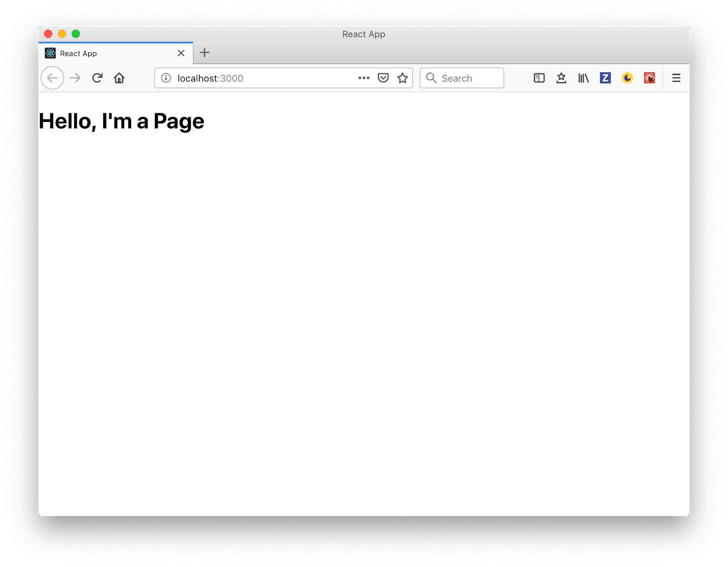Go to the home page
The height and width of the screenshot is (567, 728).
pos(119,78)
